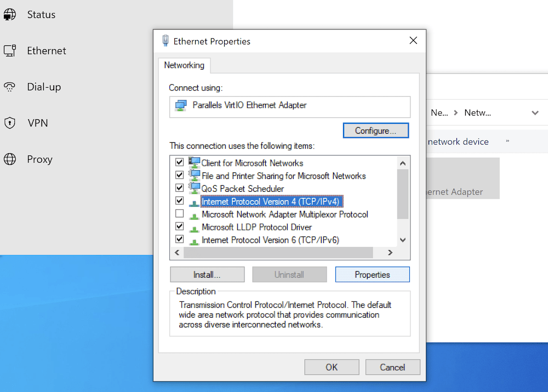The height and width of the screenshot is (392, 548).
Task: Open the Network dropdown chevron behind the dialog
Action: [535, 112]
